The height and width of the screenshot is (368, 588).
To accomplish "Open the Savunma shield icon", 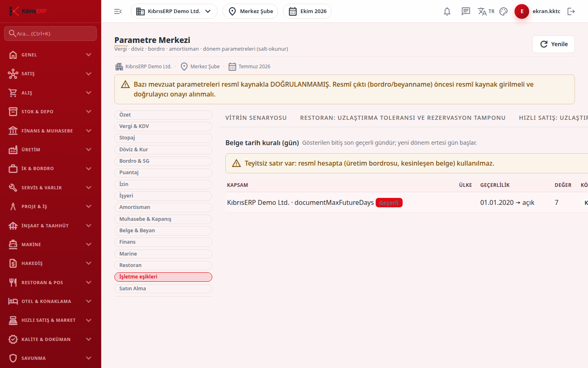I will (x=13, y=358).
